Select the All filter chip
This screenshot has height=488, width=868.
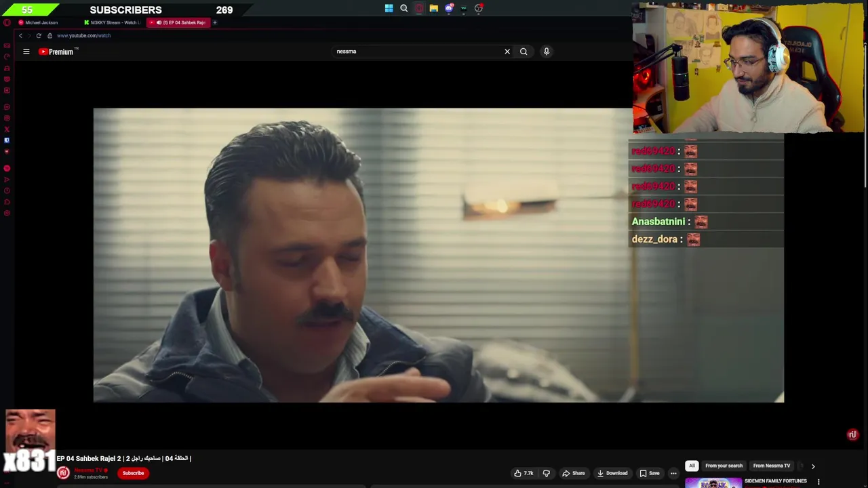click(692, 466)
